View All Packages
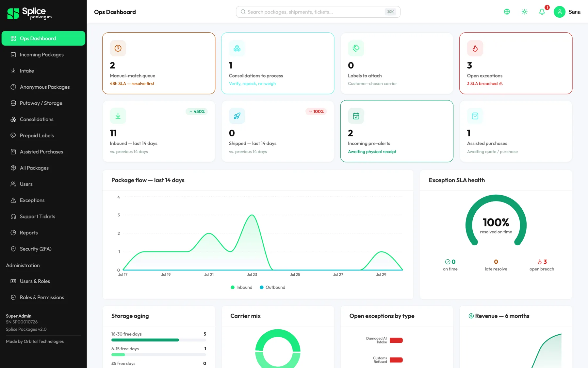Viewport: 588px width, 368px height. 43,168
